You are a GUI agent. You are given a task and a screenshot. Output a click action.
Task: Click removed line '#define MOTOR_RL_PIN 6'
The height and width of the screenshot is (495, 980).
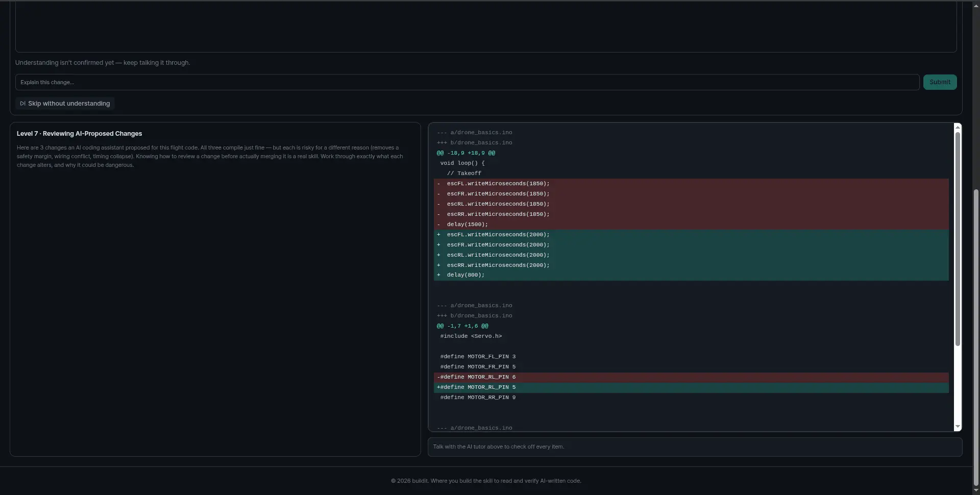pyautogui.click(x=691, y=377)
